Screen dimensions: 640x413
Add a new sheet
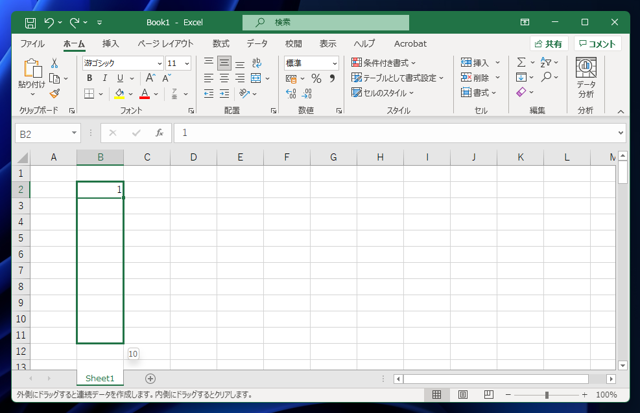click(x=150, y=379)
